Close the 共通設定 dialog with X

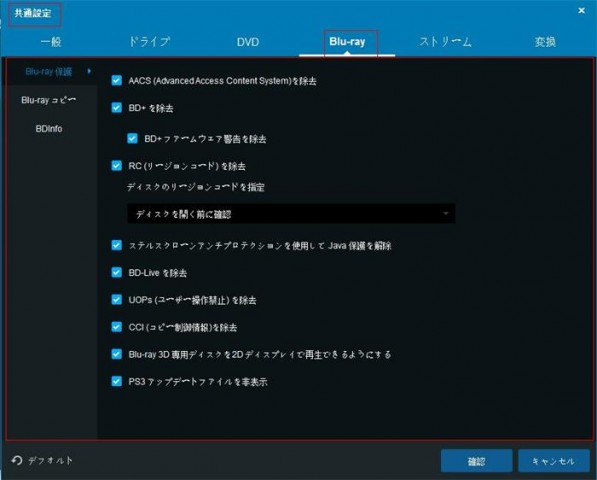tap(581, 11)
